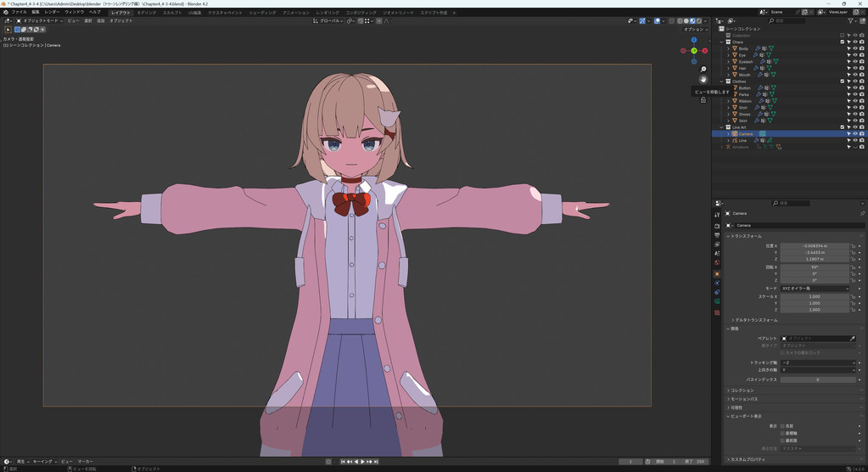Select the Line object in outliner
Viewport: 868px width, 472px height.
click(x=742, y=140)
